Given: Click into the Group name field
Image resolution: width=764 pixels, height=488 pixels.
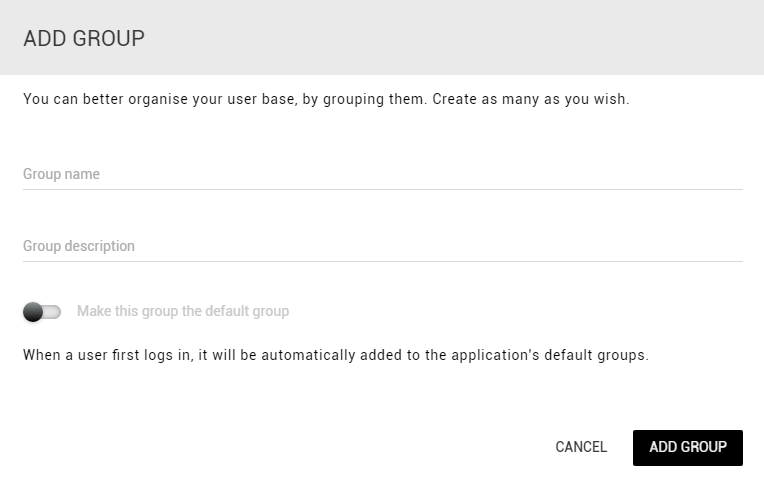Looking at the screenshot, I should pyautogui.click(x=382, y=174).
